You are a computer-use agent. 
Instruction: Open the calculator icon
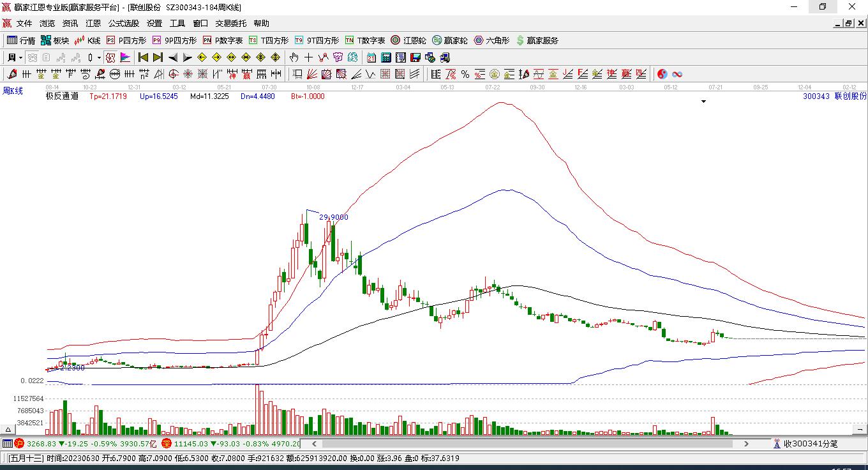tap(385, 57)
